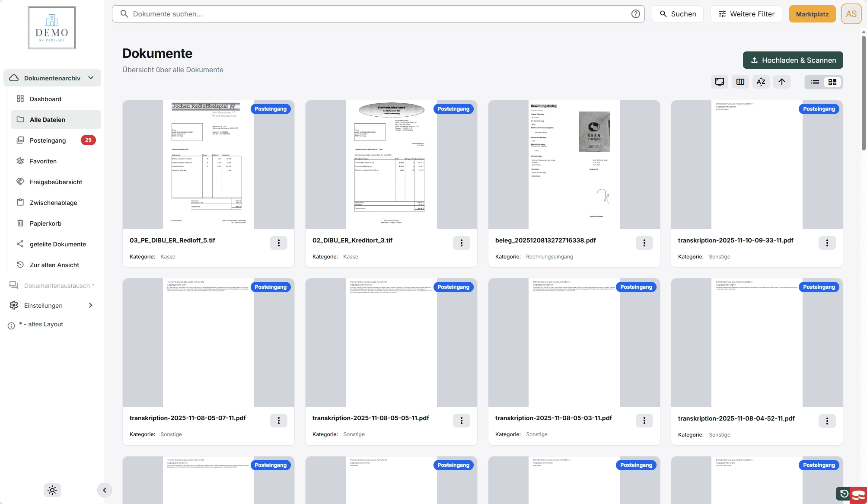The width and height of the screenshot is (867, 504).
Task: Open Dashboard in the sidebar
Action: (56, 99)
